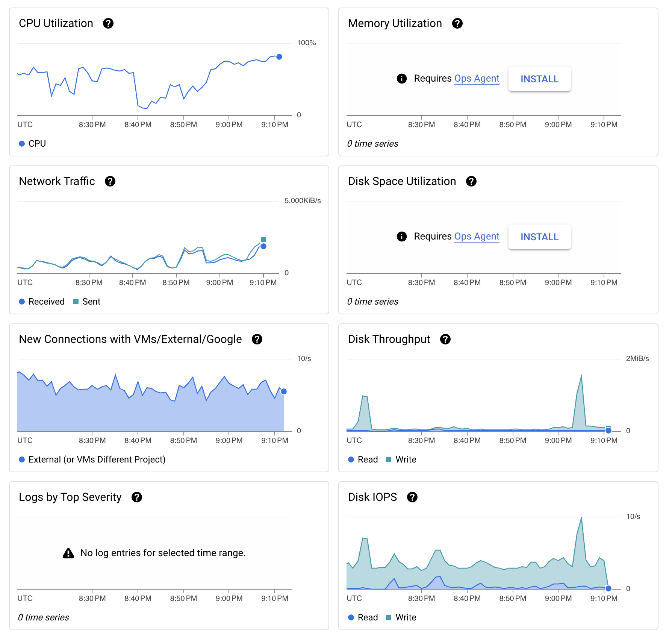Viewport: 672px width, 643px height.
Task: Click the warning icon in Logs panel
Action: point(68,553)
